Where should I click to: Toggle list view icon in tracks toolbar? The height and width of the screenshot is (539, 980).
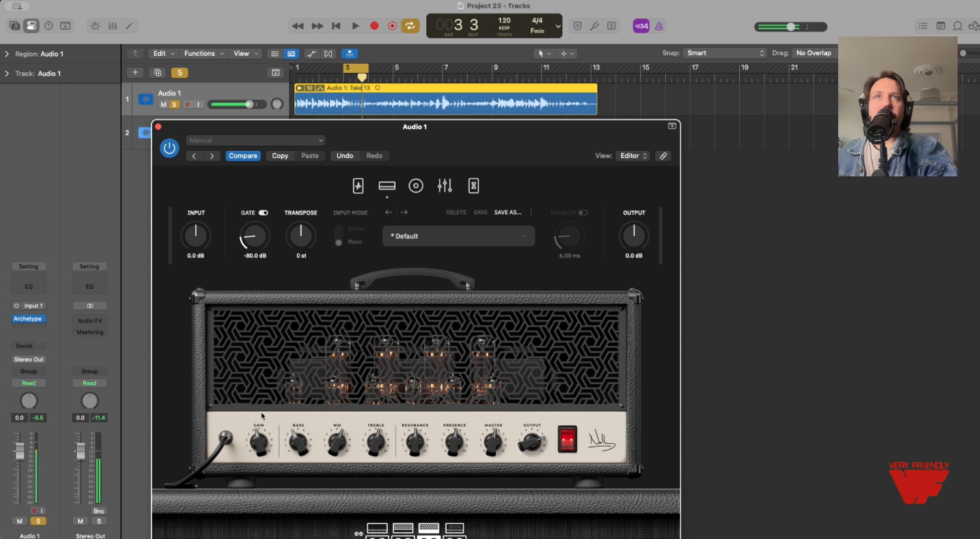(x=291, y=54)
